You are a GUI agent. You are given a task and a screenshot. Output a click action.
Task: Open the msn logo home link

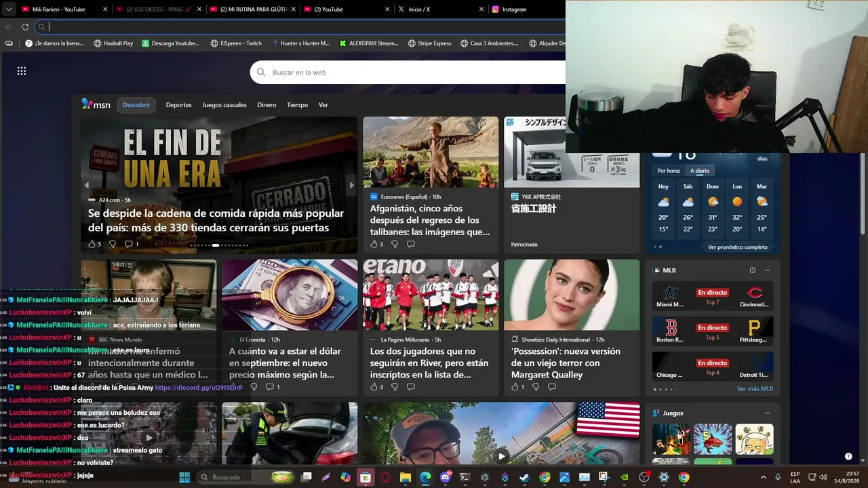click(x=96, y=104)
